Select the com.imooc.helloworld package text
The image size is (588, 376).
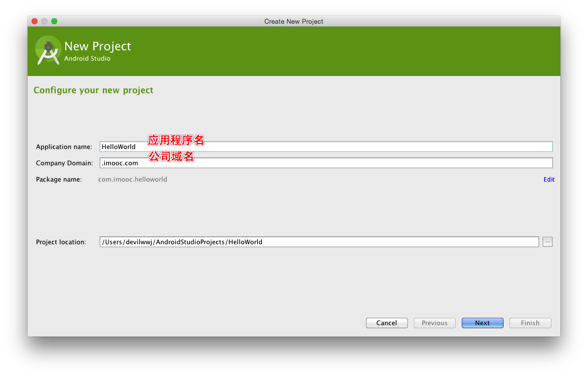coord(133,180)
